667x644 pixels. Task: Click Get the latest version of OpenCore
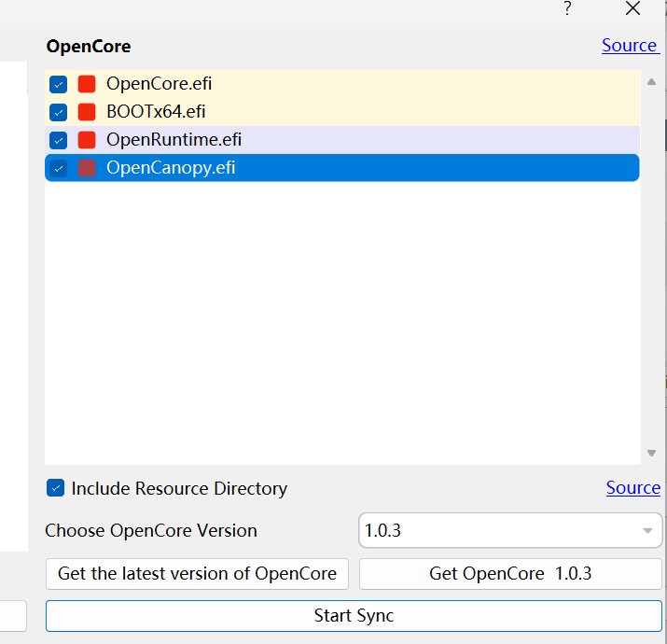point(197,573)
